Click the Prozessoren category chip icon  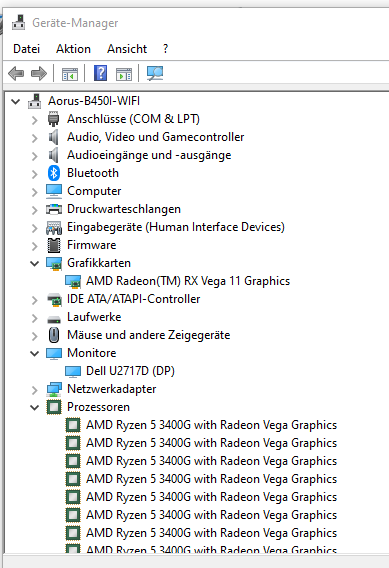[54, 407]
